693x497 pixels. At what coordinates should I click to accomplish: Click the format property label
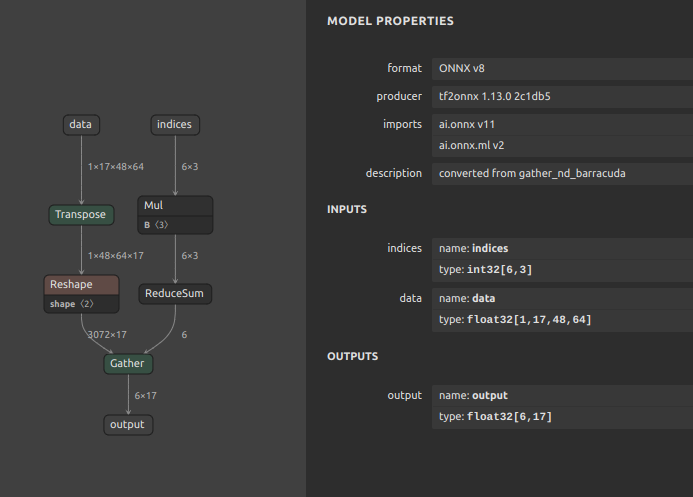coord(404,68)
